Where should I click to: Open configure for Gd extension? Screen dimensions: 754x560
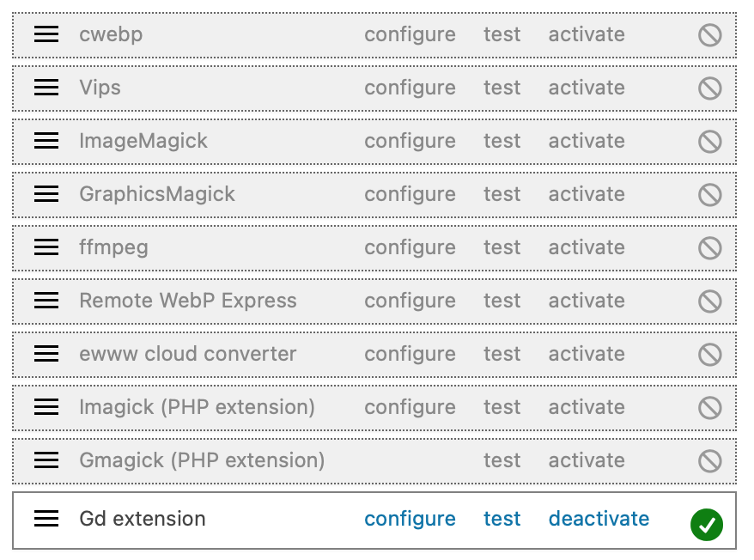410,520
